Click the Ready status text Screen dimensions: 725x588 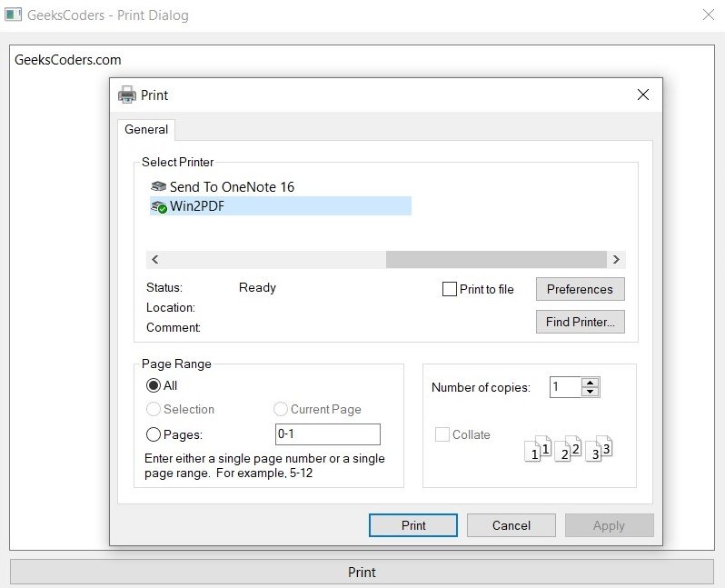pos(257,288)
